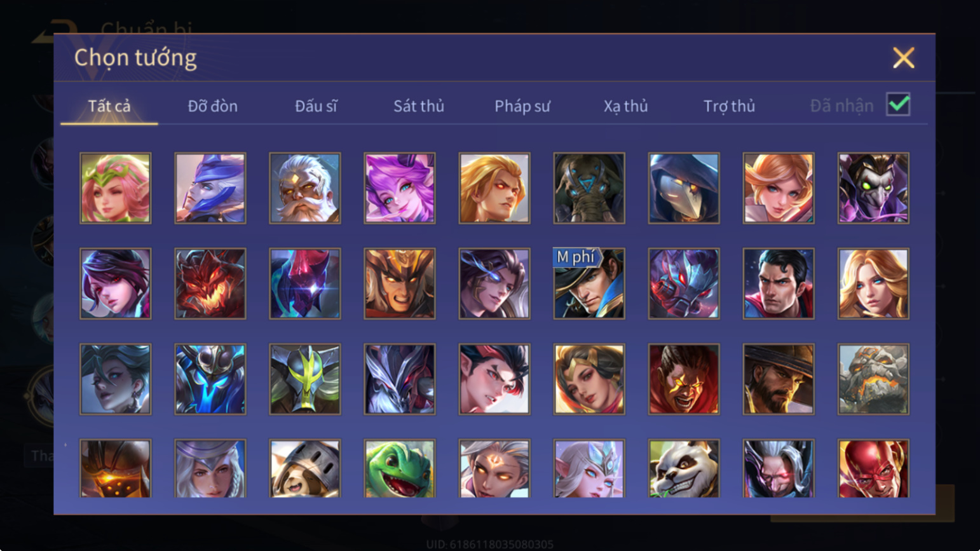Select the plague-doctor hooded hero

point(684,188)
